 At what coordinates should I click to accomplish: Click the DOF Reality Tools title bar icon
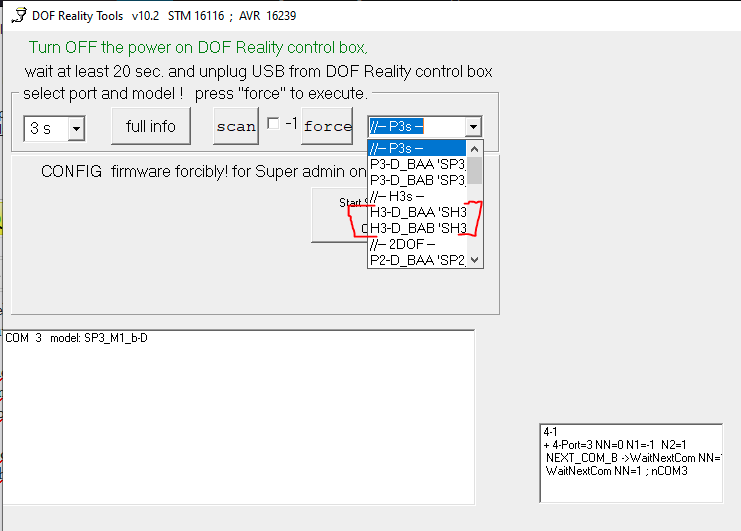coord(19,15)
